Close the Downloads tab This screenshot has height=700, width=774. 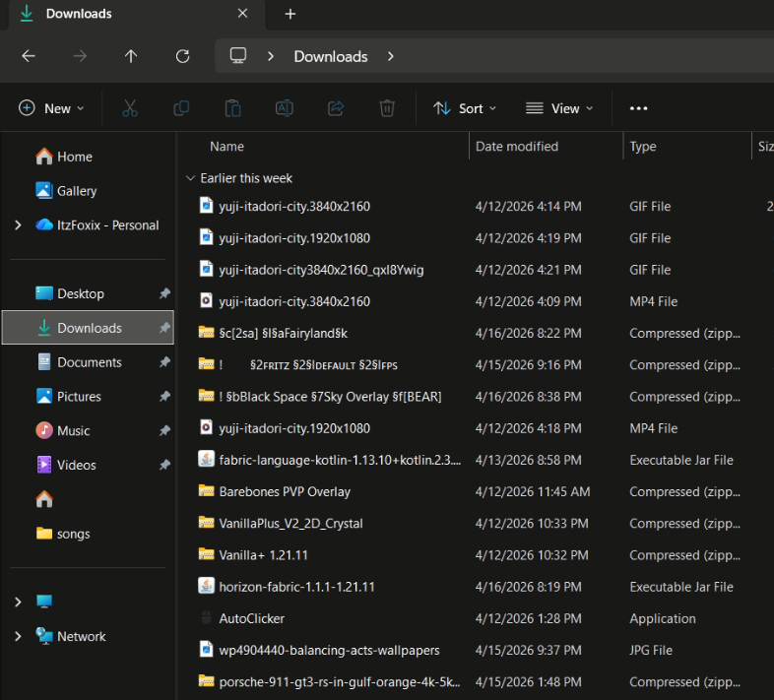[242, 14]
